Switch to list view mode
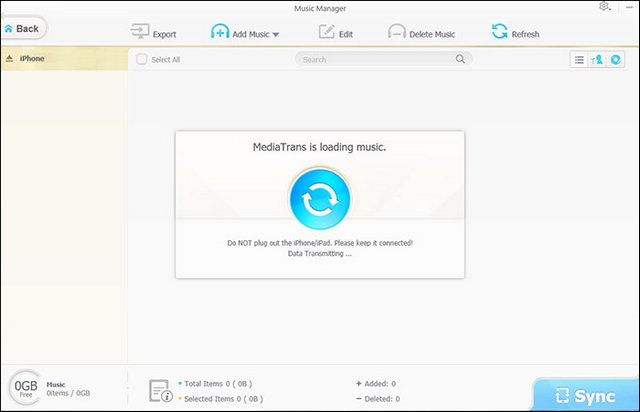Viewport: 640px width, 412px height. pyautogui.click(x=579, y=60)
